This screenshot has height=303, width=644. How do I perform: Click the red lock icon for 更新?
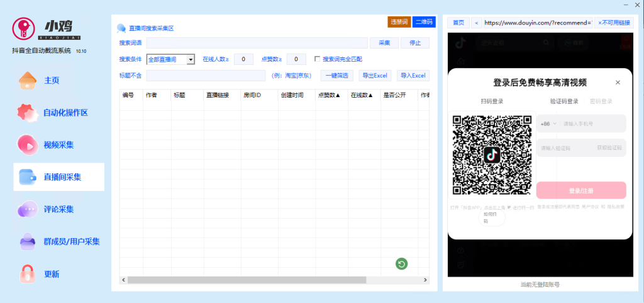[28, 274]
